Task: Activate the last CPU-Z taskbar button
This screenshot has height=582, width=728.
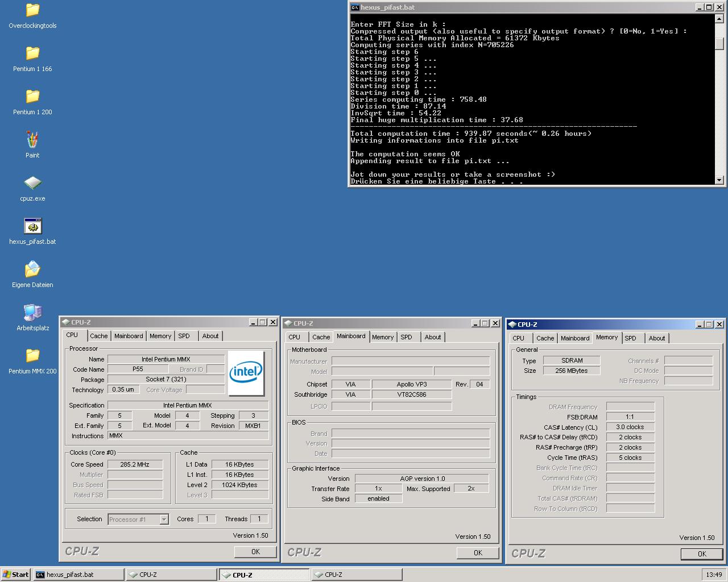Action: [x=357, y=575]
